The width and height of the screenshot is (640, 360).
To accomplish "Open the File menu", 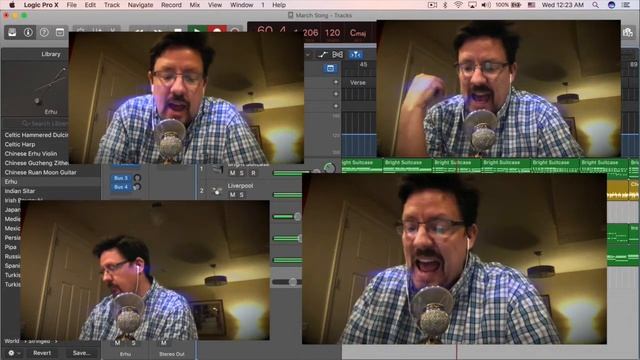I will point(71,5).
